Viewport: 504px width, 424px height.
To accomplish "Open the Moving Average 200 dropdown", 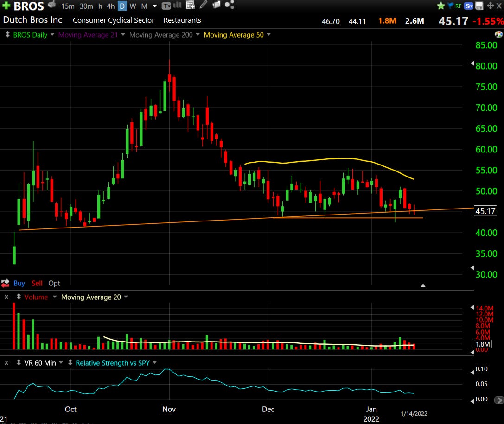I will pos(198,34).
